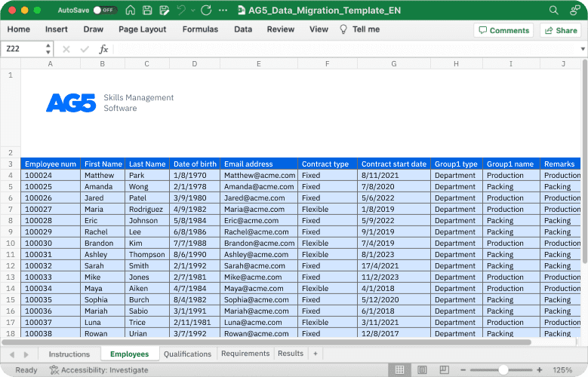Click the previous sheet arrow
The height and width of the screenshot is (377, 588).
click(12, 354)
